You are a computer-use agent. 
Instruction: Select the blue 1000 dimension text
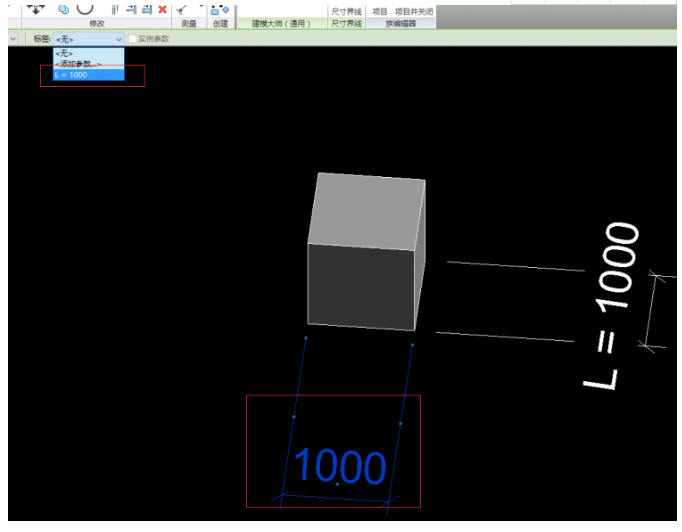pos(340,466)
